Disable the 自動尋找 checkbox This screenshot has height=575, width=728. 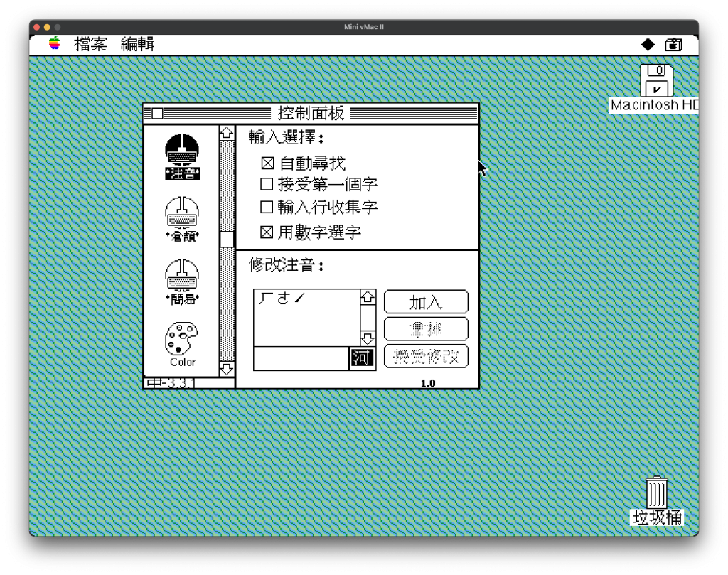(x=267, y=163)
